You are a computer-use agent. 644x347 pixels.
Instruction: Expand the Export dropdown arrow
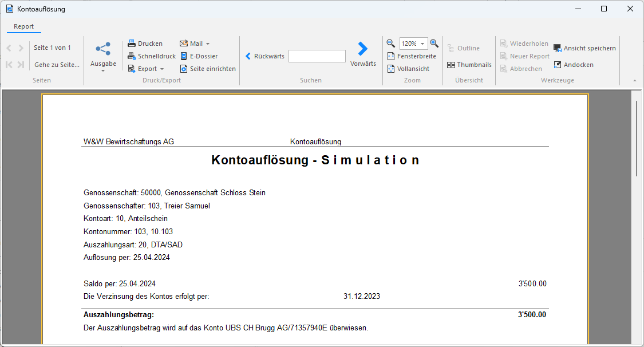tap(162, 69)
